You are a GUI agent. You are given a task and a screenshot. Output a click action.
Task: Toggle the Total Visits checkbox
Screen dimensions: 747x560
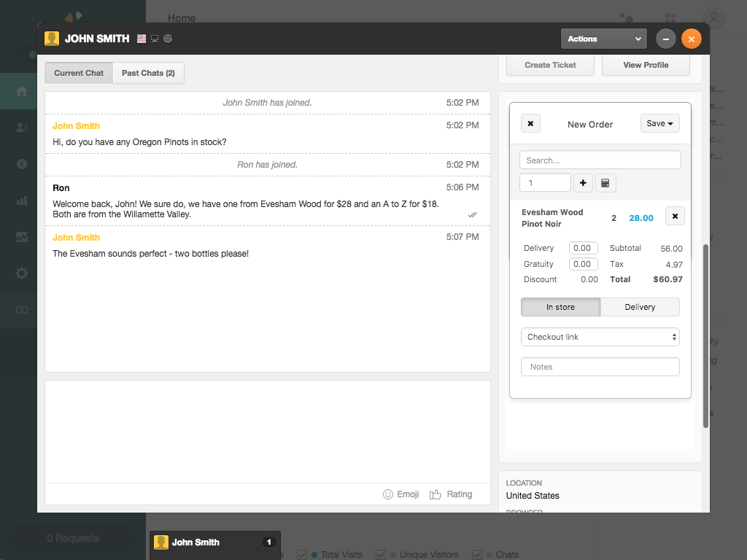tap(302, 555)
